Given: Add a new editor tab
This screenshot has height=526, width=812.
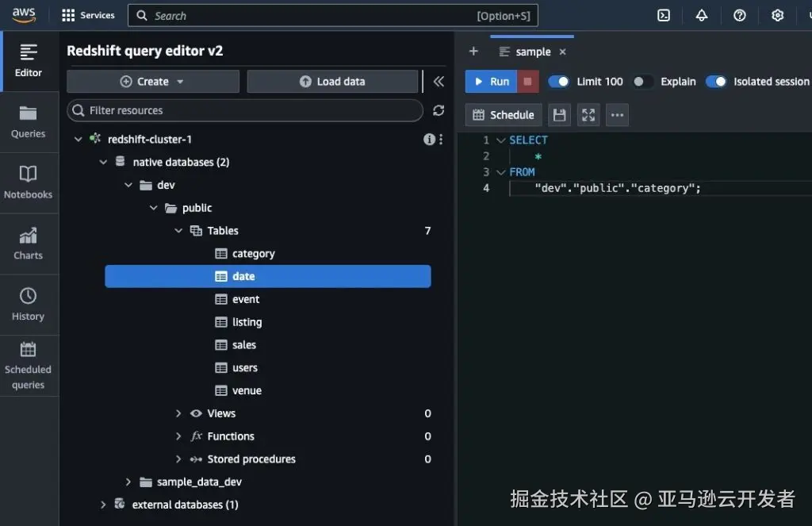Looking at the screenshot, I should coord(473,52).
